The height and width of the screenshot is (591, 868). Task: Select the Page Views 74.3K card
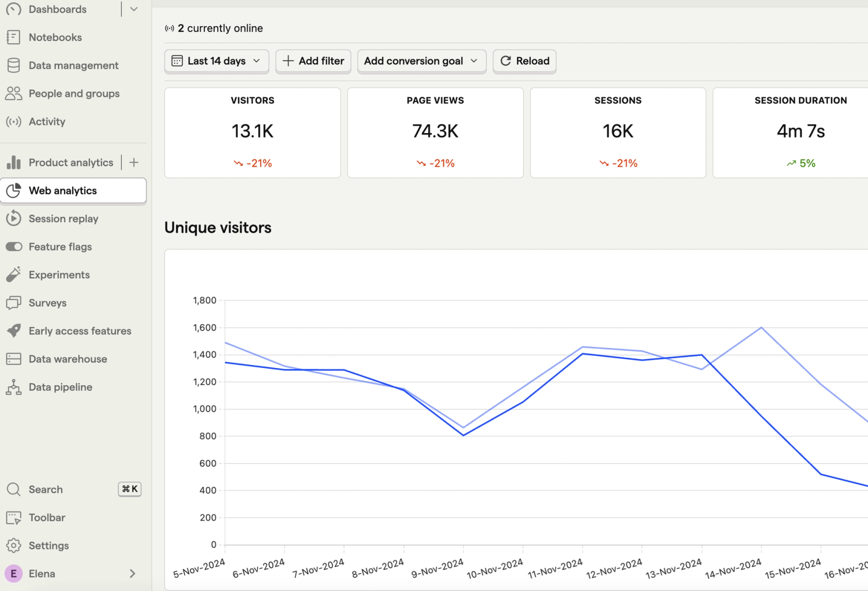coord(436,133)
